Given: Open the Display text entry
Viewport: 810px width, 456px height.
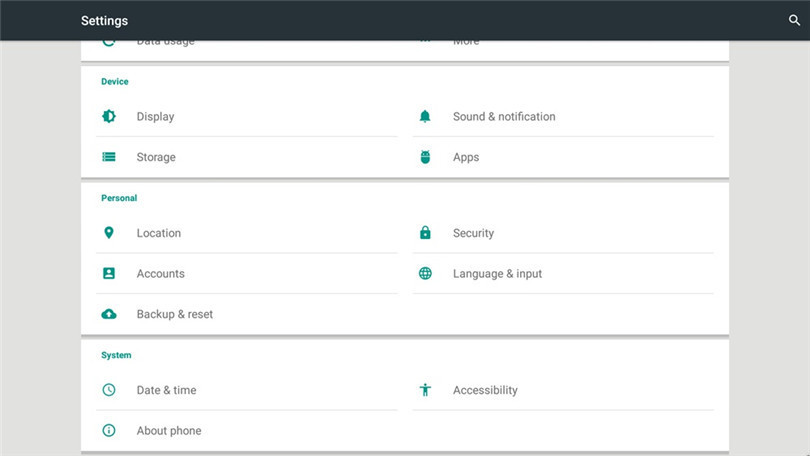Looking at the screenshot, I should click(155, 117).
